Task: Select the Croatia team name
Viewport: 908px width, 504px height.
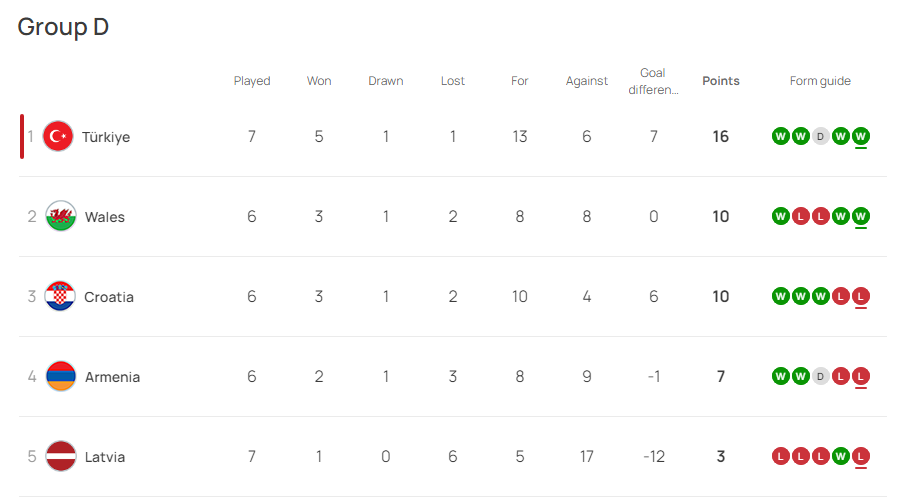Action: pos(109,297)
